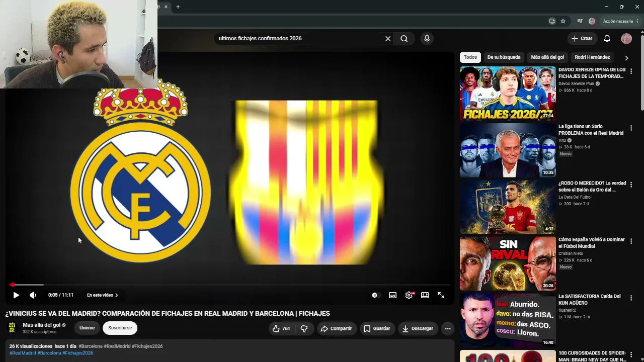The width and height of the screenshot is (644, 362).
Task: Seek using the video progress bar
Action: click(x=229, y=285)
